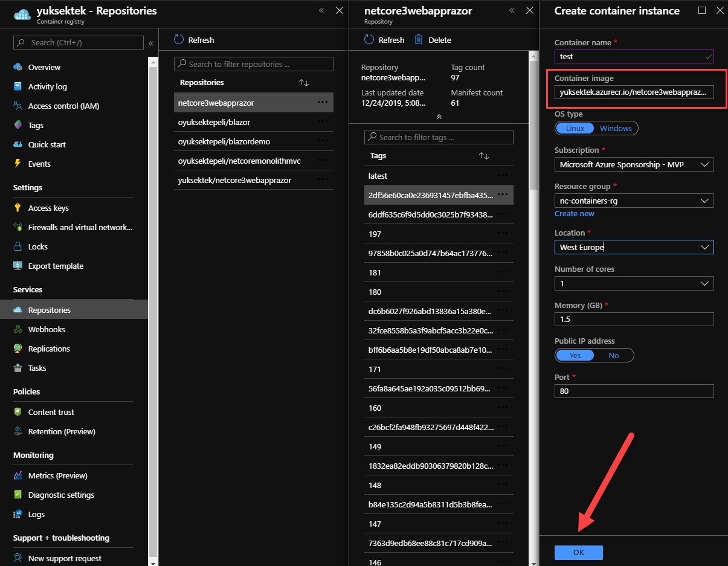
Task: Click the Tags icon in sidebar
Action: pos(18,125)
